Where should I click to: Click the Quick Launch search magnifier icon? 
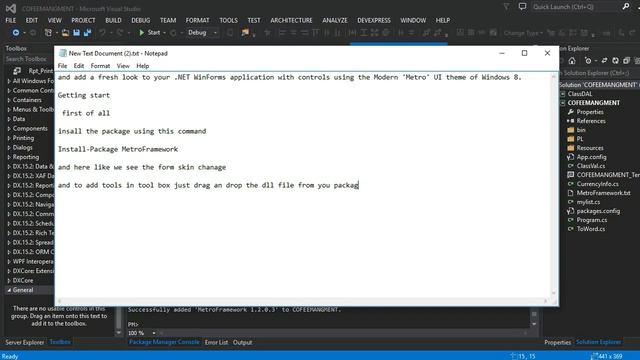tap(626, 7)
